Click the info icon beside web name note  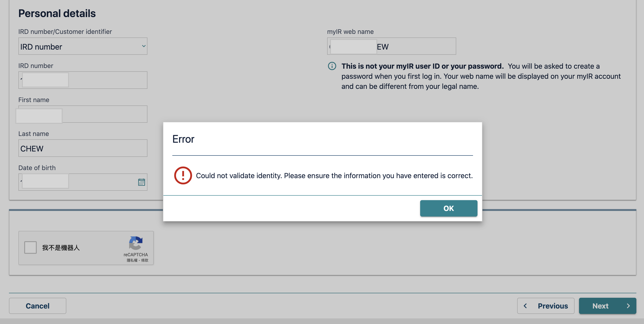pos(332,66)
